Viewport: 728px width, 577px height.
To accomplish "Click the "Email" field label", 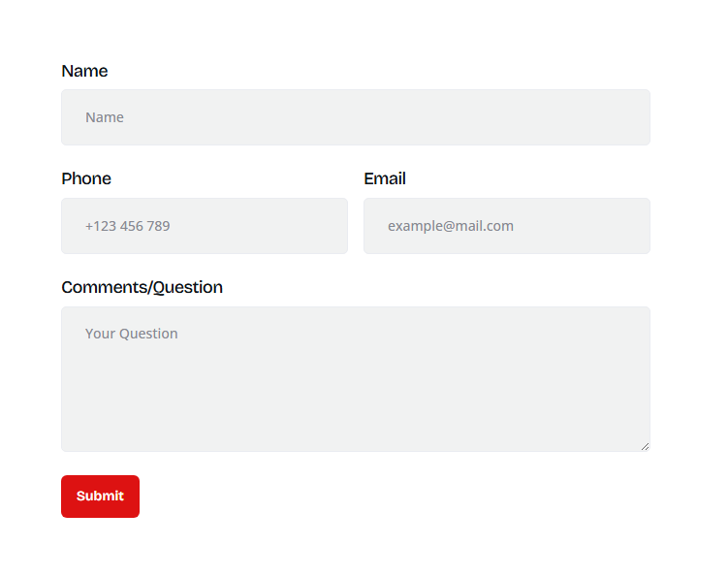I will coord(385,178).
